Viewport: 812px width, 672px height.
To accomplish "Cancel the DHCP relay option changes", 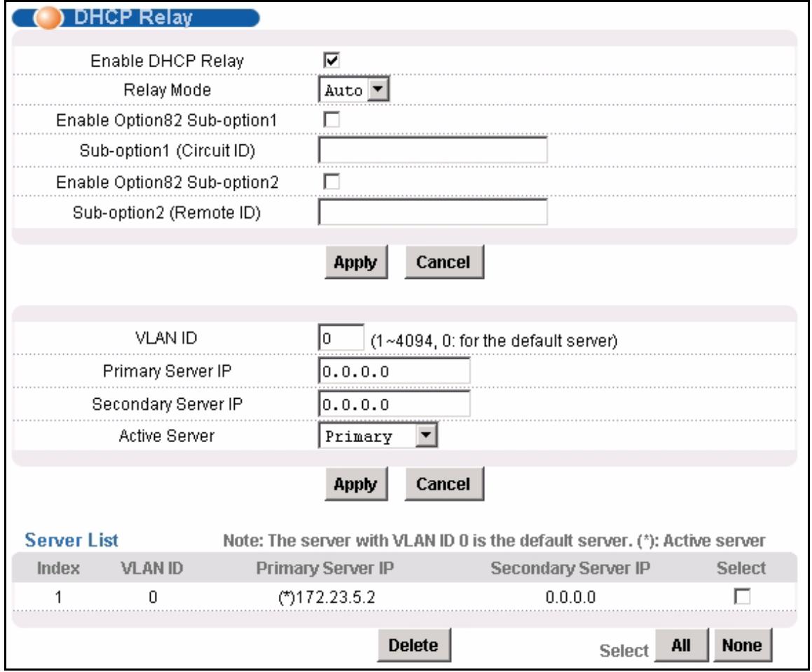I will tap(443, 262).
